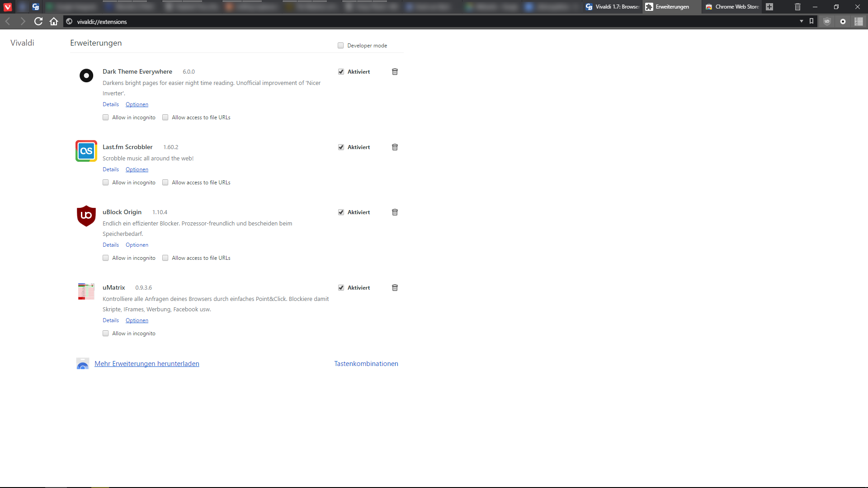
Task: Click the Dark Theme Everywhere toolbar icon
Action: [843, 21]
